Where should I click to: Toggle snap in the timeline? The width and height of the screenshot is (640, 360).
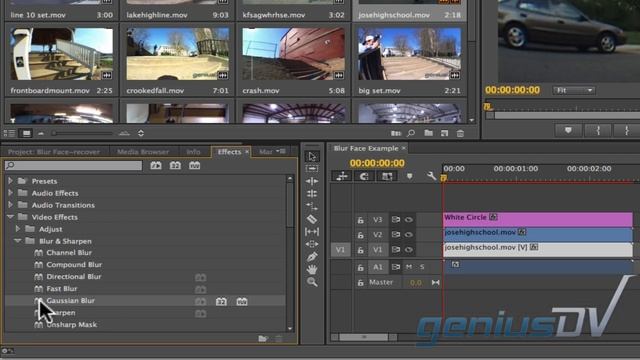(x=364, y=176)
